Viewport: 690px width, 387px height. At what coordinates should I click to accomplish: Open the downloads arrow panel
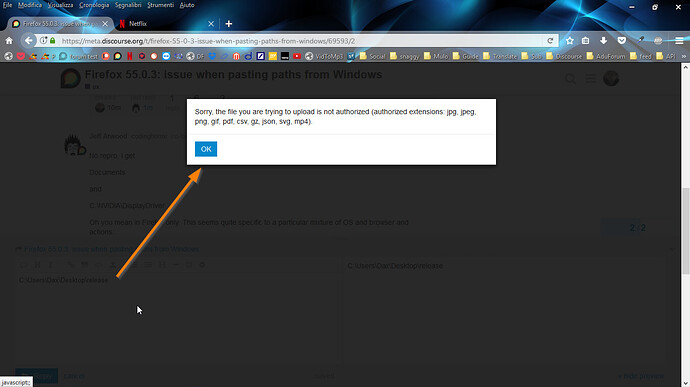pyautogui.click(x=603, y=41)
